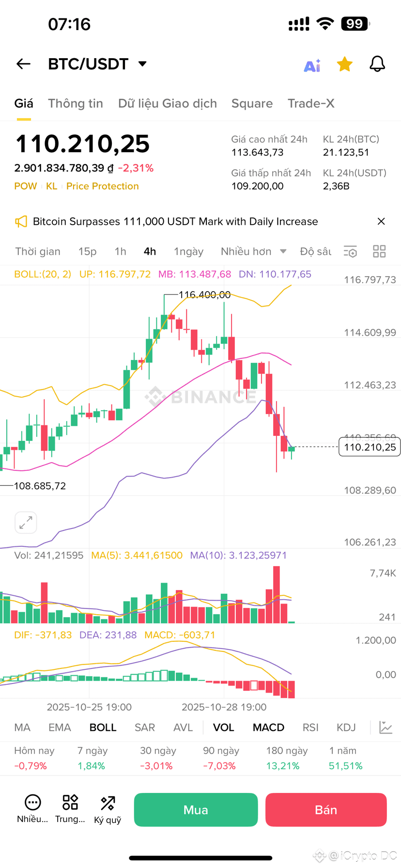Toggle the MA indicator
The width and height of the screenshot is (401, 868).
22,728
